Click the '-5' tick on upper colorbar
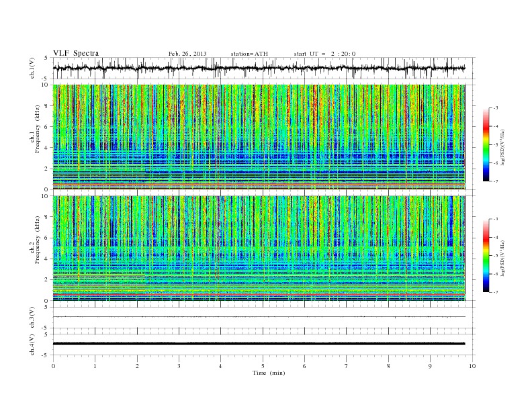Screen dimensions: 532x411 tap(496, 145)
